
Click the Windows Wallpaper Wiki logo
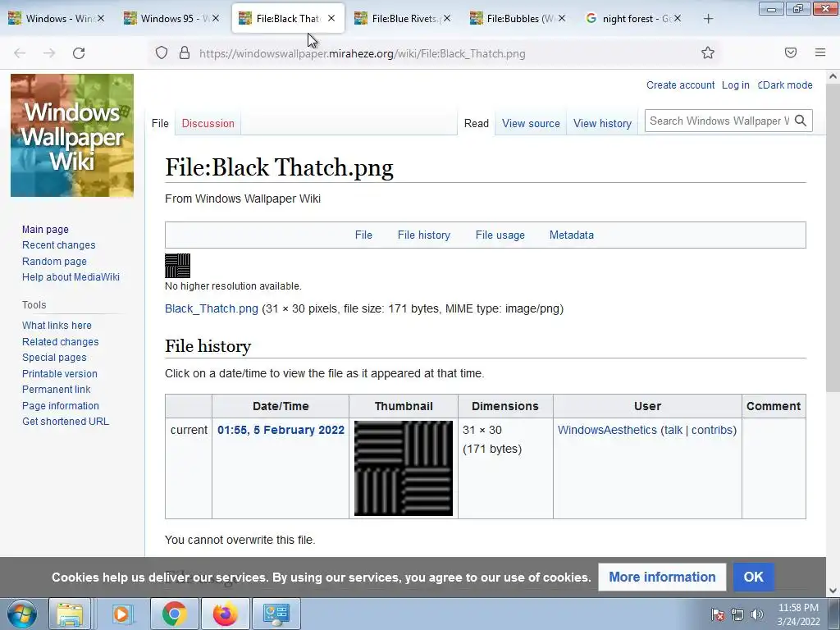72,135
